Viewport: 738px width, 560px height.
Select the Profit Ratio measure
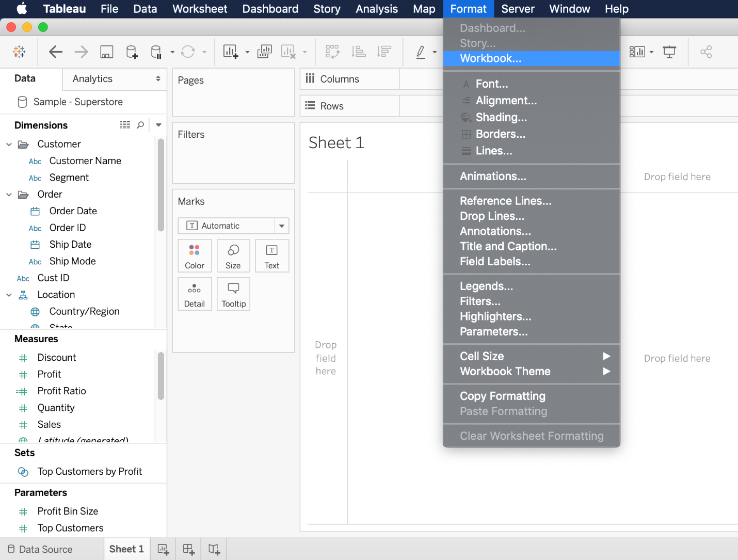coord(61,391)
